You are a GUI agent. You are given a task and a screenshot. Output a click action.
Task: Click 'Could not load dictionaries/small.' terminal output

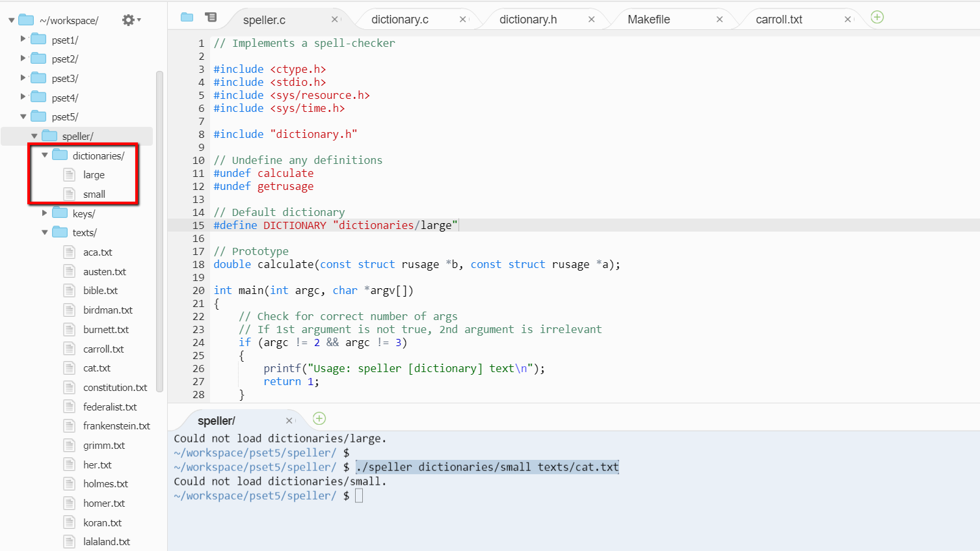pos(280,481)
